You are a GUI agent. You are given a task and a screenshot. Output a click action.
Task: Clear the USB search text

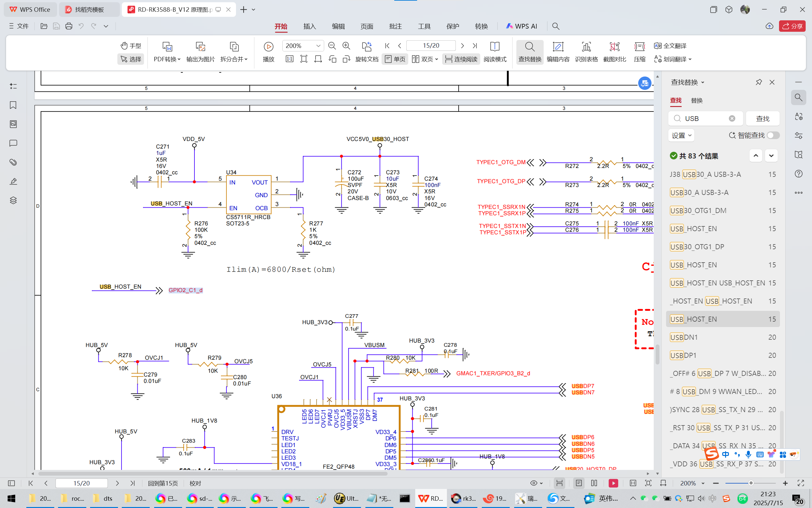[732, 118]
